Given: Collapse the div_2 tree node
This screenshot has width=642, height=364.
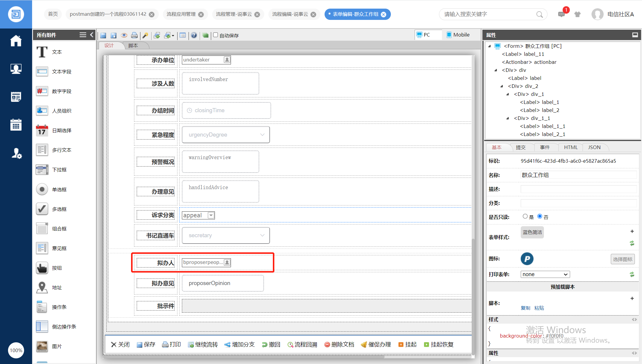Looking at the screenshot, I should coord(502,86).
